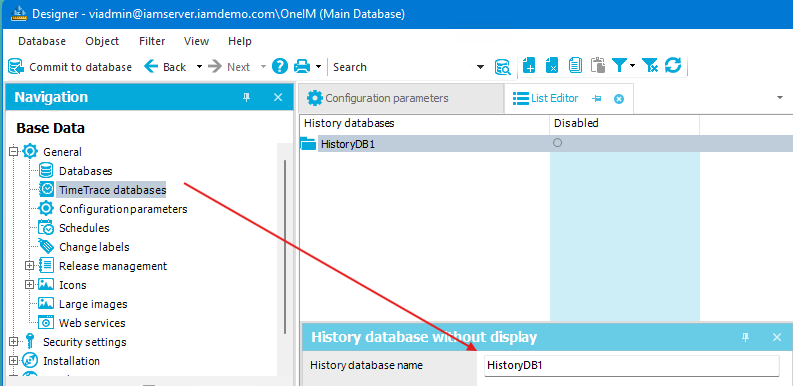
Task: Select Installation in navigation tree
Action: tap(71, 361)
